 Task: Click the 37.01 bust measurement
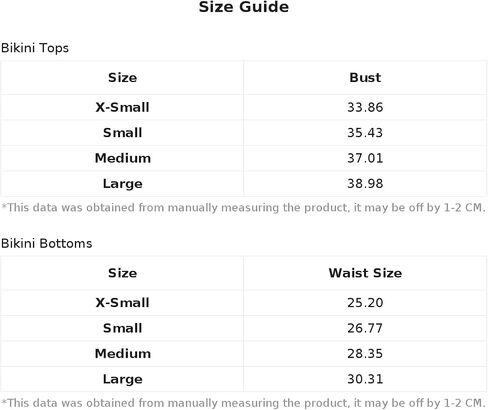[365, 158]
